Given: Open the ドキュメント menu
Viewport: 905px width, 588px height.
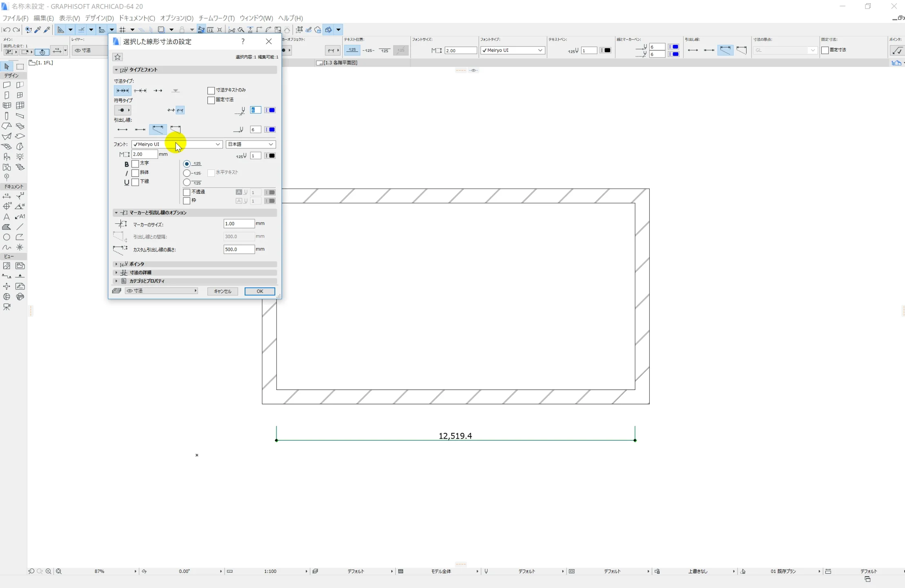Looking at the screenshot, I should pyautogui.click(x=137, y=18).
